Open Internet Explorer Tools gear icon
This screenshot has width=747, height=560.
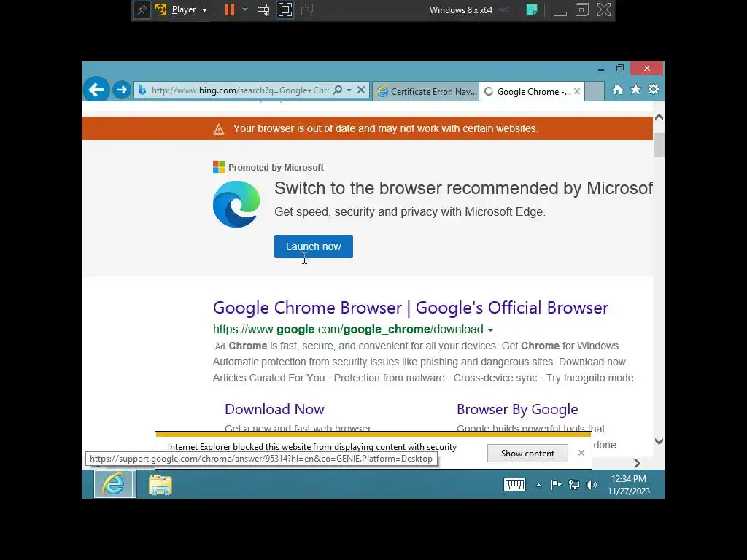click(x=654, y=90)
